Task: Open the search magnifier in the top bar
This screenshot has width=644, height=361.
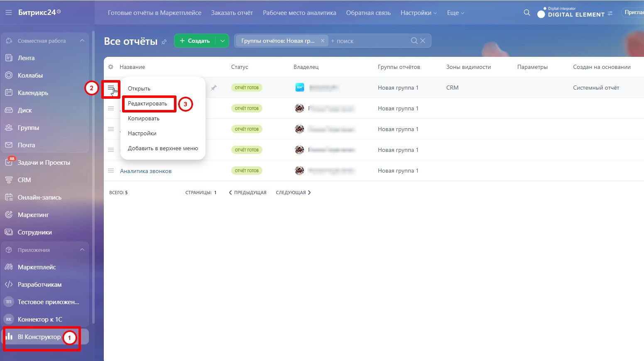Action: click(x=527, y=12)
